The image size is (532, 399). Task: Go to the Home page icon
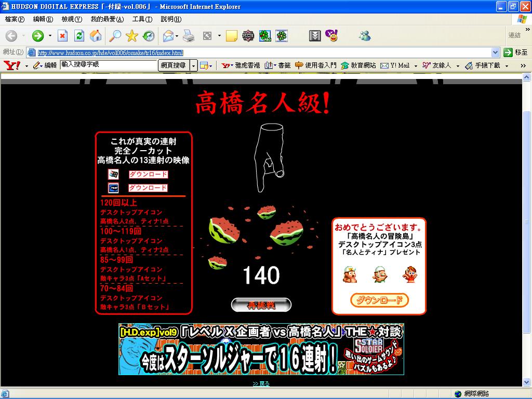[x=96, y=36]
